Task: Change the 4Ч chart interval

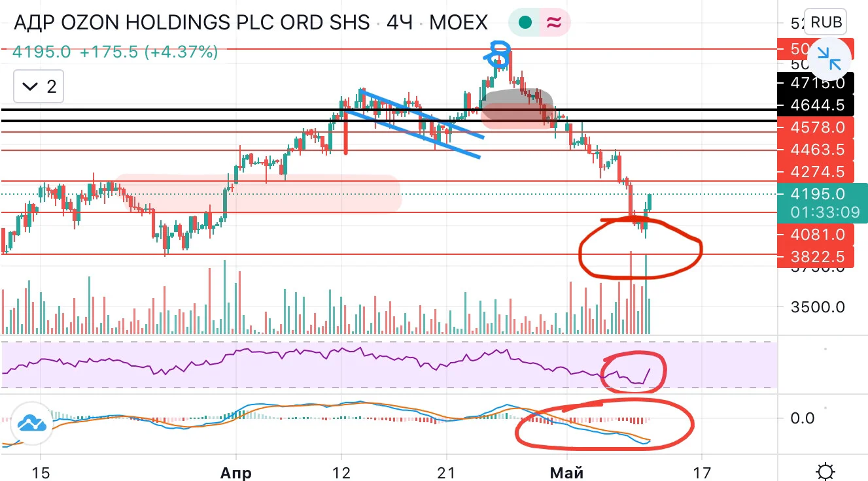Action: click(x=400, y=23)
